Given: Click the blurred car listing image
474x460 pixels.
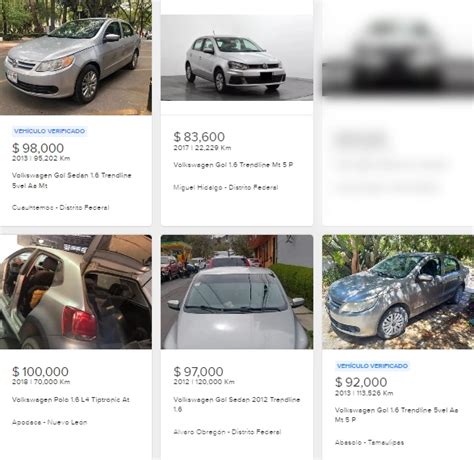Looking at the screenshot, I should (x=398, y=55).
